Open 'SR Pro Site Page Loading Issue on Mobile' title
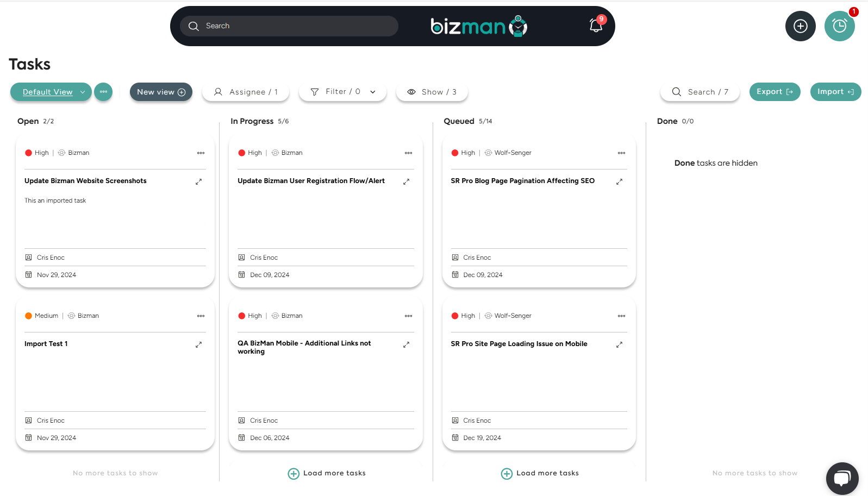The width and height of the screenshot is (868, 496). pyautogui.click(x=519, y=344)
